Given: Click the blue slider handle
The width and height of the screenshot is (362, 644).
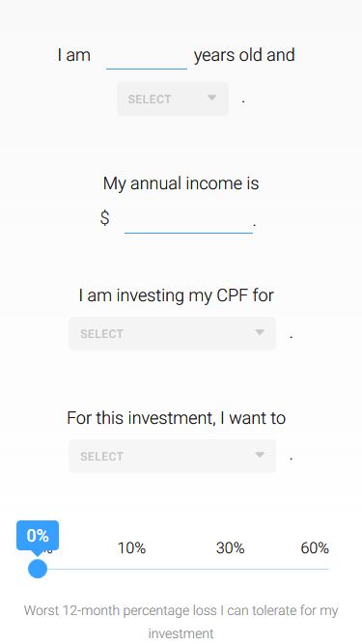Looking at the screenshot, I should coord(38,569).
